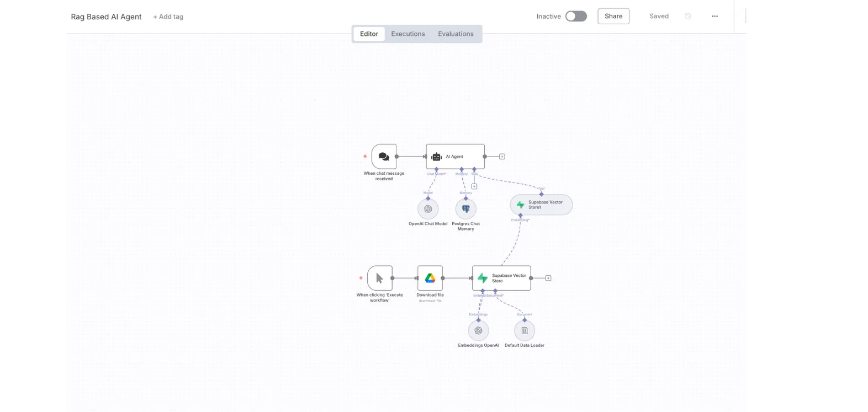Open the Supabase Vector Store node
Image resolution: width=868 pixels, height=412 pixels.
point(501,278)
